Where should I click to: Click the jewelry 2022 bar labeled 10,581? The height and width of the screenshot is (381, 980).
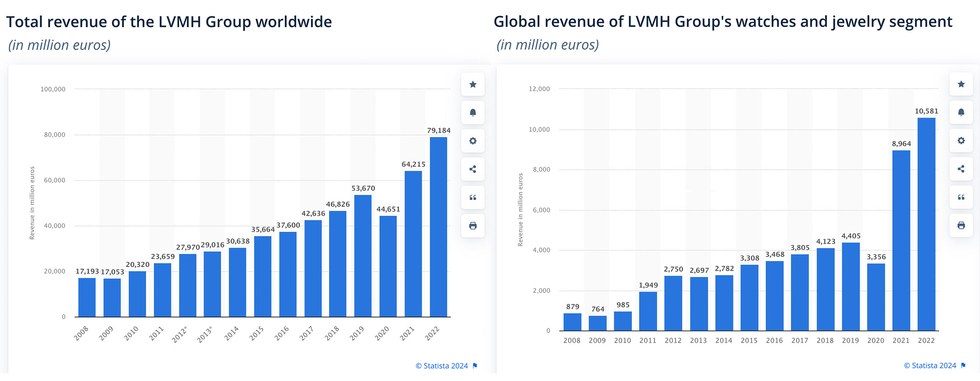coord(926,224)
